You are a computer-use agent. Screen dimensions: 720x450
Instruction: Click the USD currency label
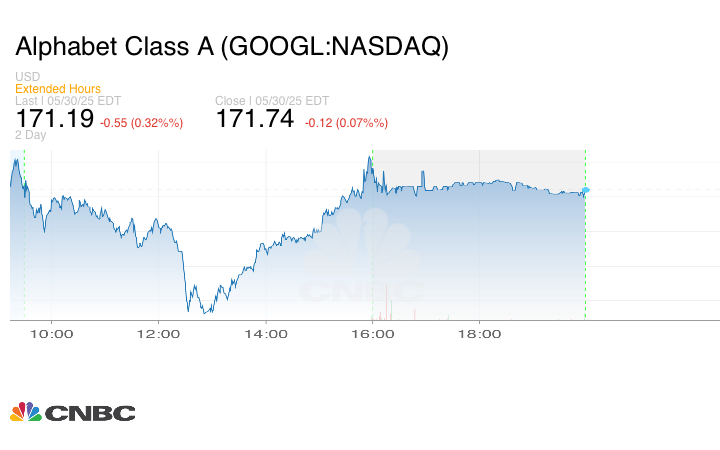click(x=28, y=77)
